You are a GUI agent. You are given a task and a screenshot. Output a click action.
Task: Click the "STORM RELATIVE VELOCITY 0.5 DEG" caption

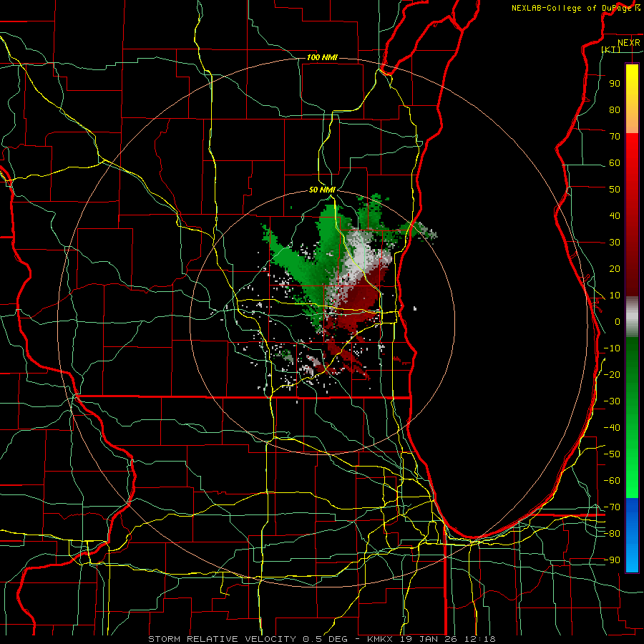(x=248, y=639)
